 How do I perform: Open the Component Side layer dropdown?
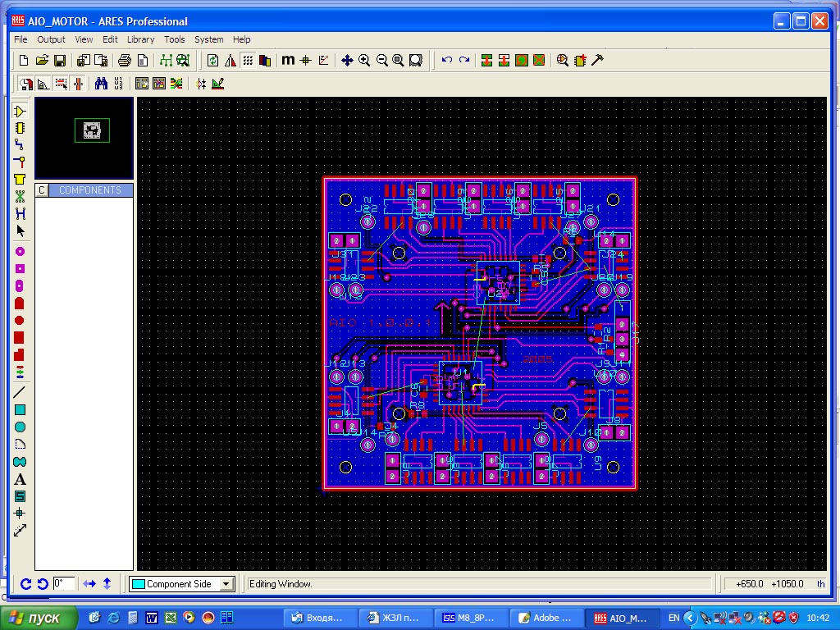coord(226,584)
